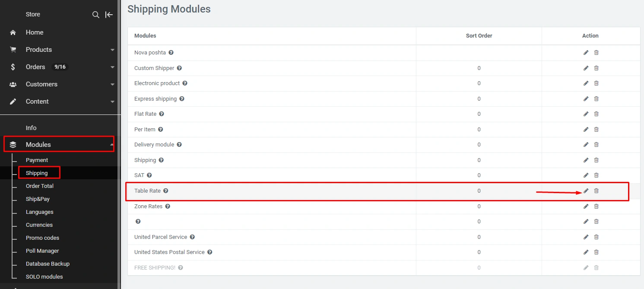Click help icon next to Flat Rate

[162, 114]
